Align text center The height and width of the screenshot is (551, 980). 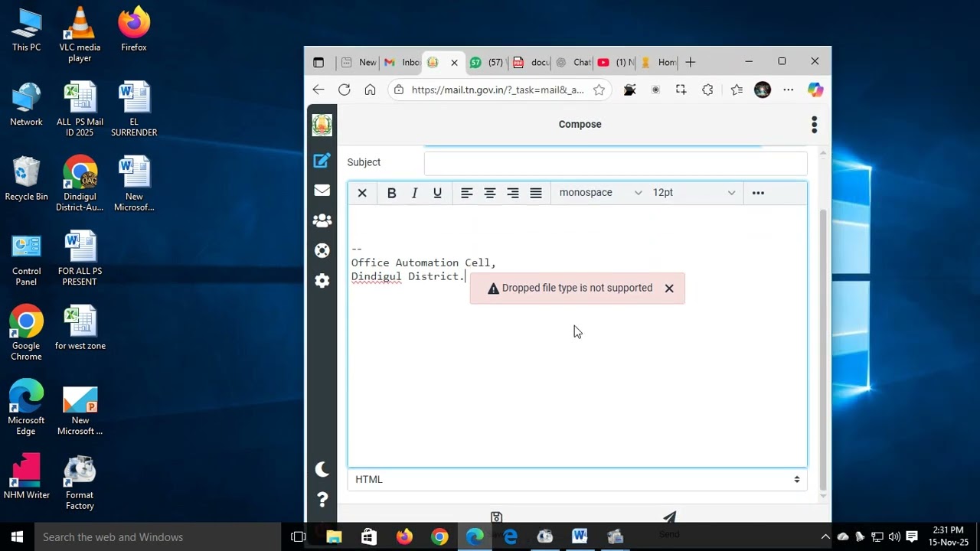(489, 193)
